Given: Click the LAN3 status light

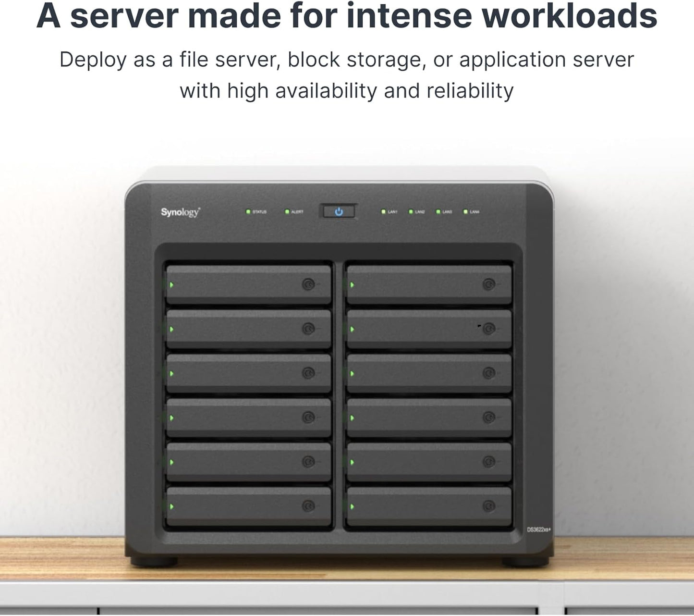Looking at the screenshot, I should point(438,211).
